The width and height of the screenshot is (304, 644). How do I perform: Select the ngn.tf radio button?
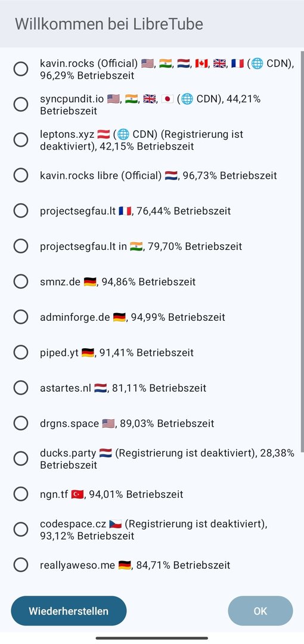pos(20,494)
